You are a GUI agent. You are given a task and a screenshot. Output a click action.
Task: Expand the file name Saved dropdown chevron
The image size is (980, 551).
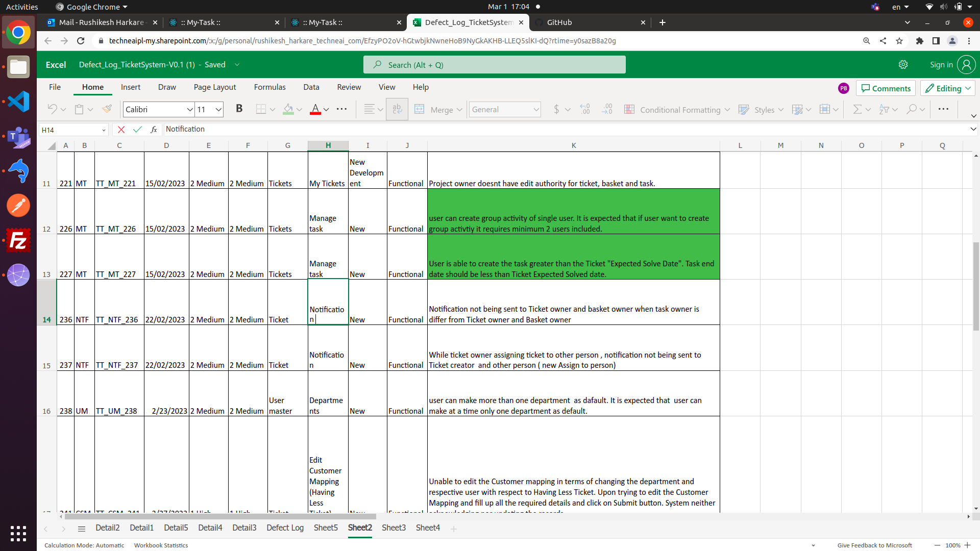point(237,65)
